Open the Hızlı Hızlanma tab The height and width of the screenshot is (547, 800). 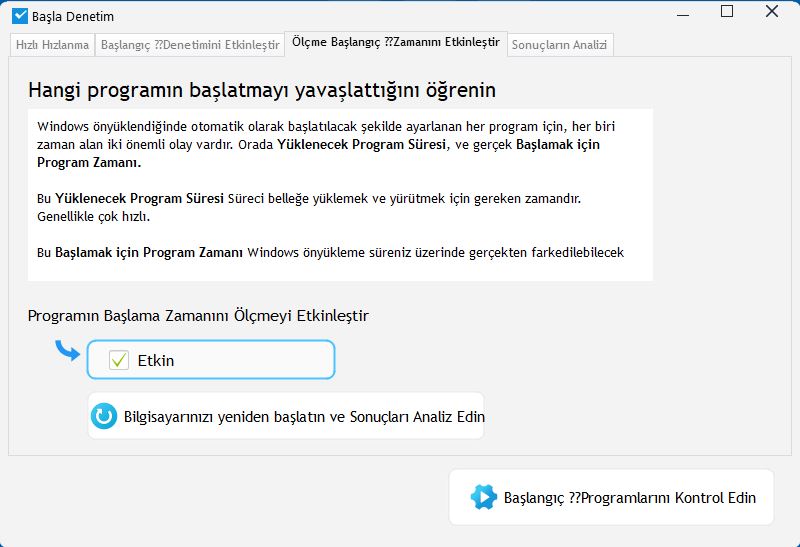[53, 45]
